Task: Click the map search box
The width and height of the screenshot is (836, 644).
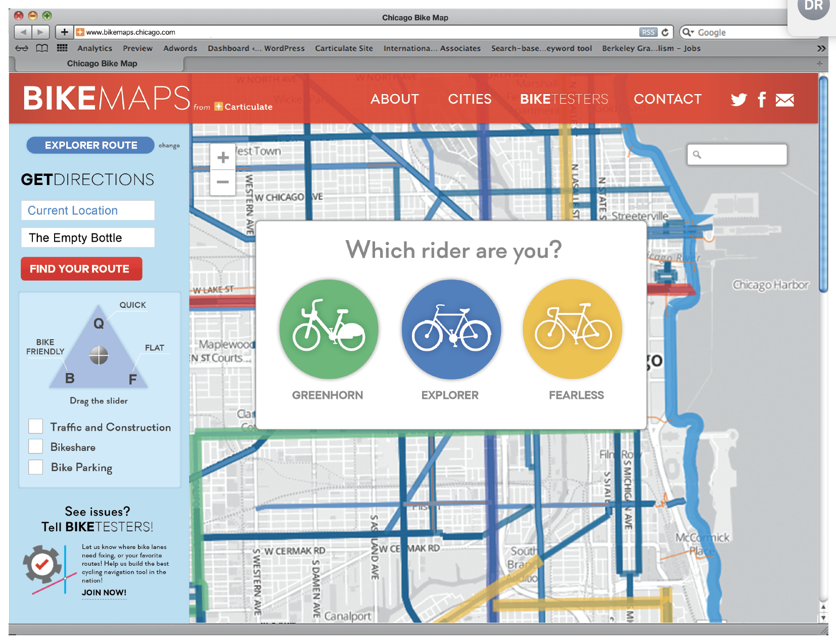Action: pyautogui.click(x=737, y=155)
